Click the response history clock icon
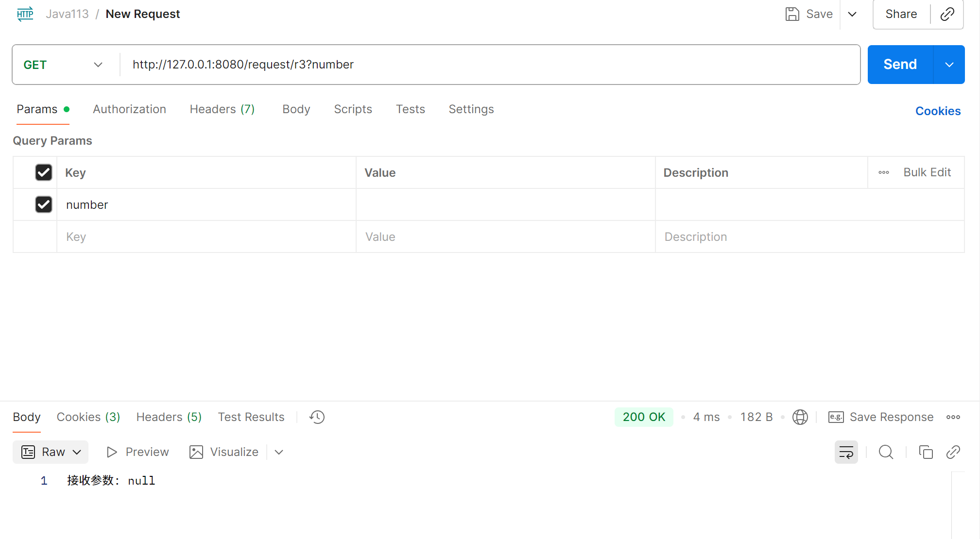 (317, 417)
